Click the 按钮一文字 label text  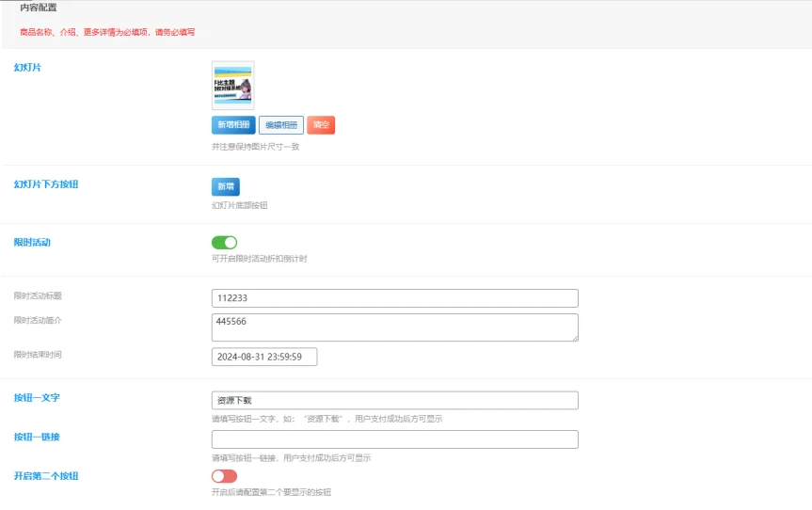[37, 398]
